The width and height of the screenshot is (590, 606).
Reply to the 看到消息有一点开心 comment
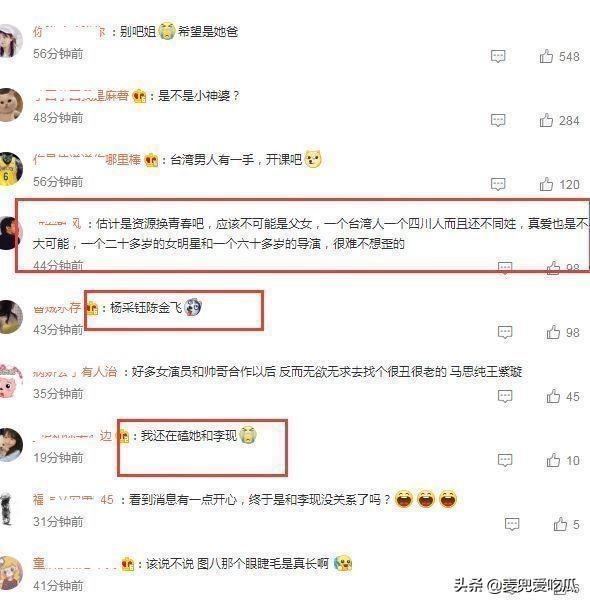pos(512,524)
